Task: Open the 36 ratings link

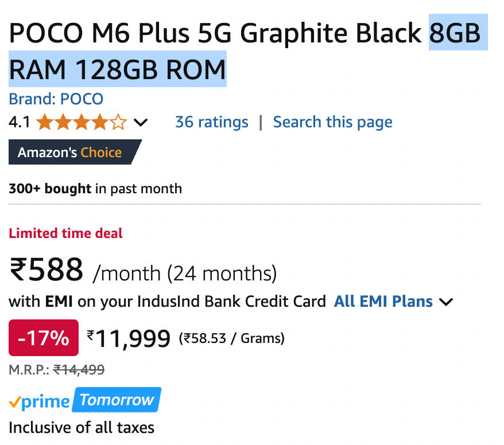Action: point(211,122)
